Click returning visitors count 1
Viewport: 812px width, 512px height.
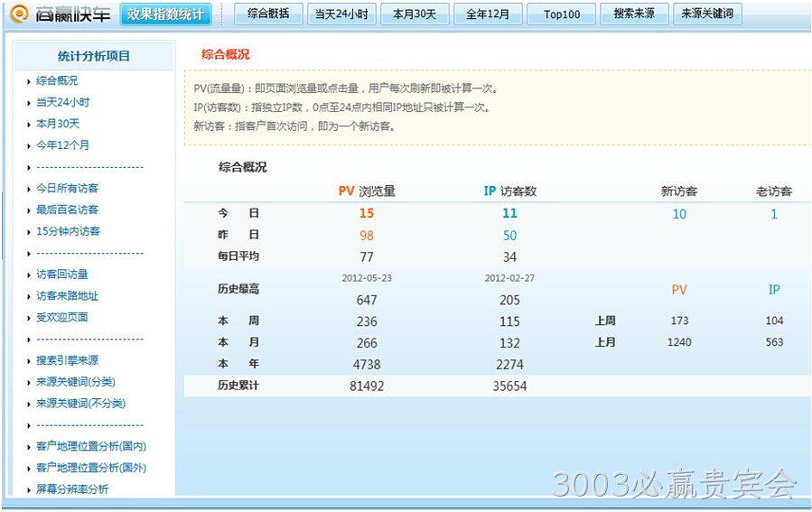click(x=774, y=214)
